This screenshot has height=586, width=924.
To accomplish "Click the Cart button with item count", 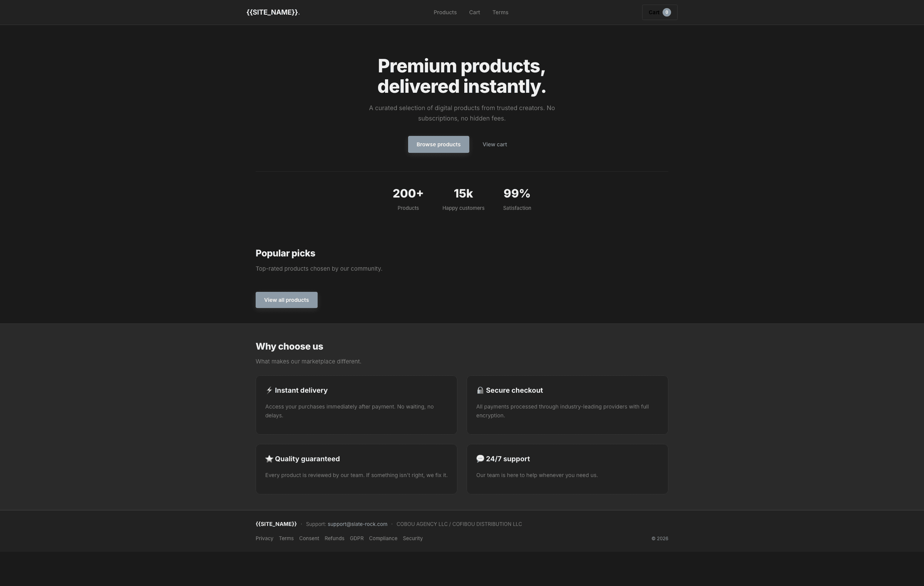I will 660,12.
